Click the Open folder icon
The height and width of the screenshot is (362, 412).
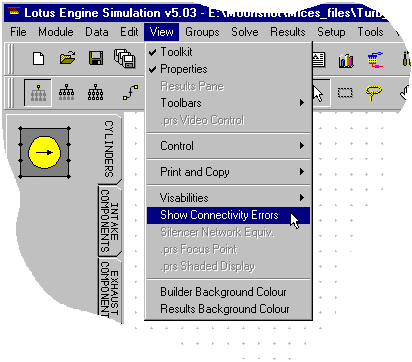(x=67, y=58)
